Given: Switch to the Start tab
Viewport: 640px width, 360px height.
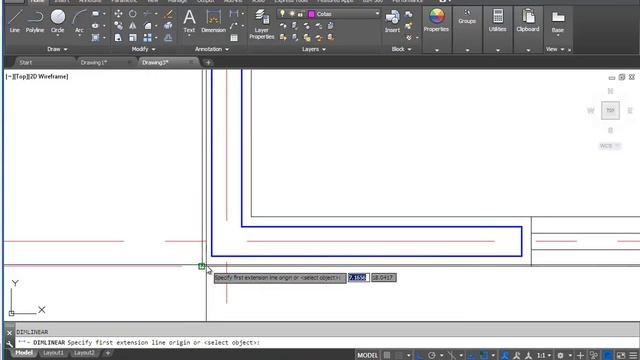Looking at the screenshot, I should (26, 62).
